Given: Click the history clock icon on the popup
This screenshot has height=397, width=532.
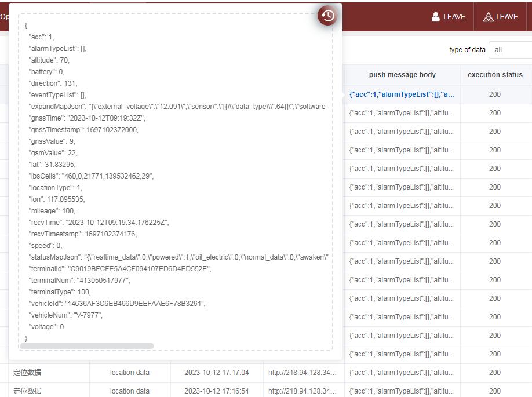Looking at the screenshot, I should coord(327,16).
